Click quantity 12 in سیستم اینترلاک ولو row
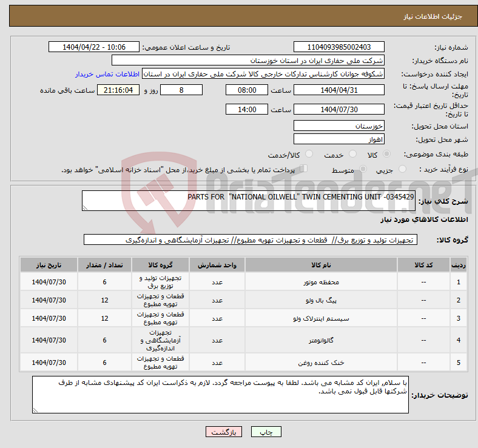The image size is (478, 448). [x=104, y=318]
